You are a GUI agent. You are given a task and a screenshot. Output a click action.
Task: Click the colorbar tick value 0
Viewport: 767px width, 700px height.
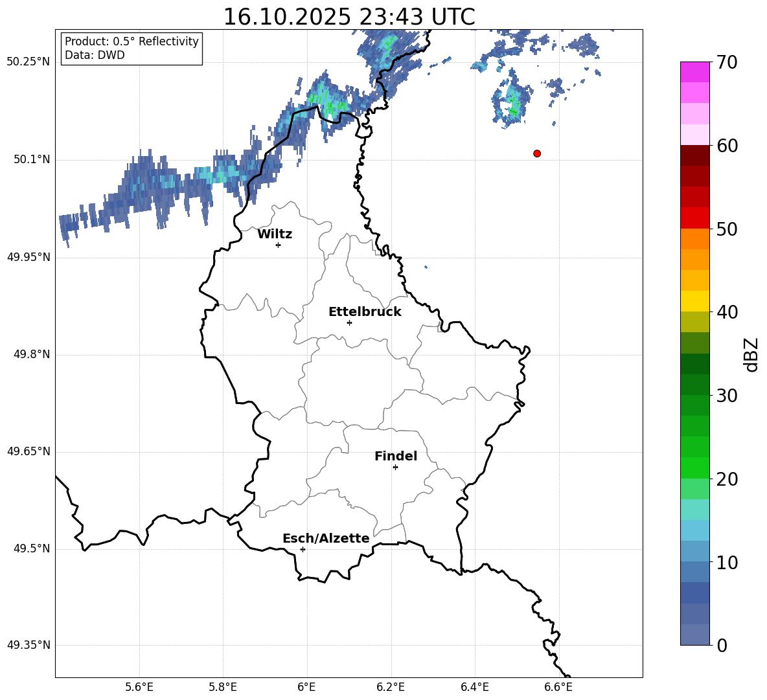[722, 645]
